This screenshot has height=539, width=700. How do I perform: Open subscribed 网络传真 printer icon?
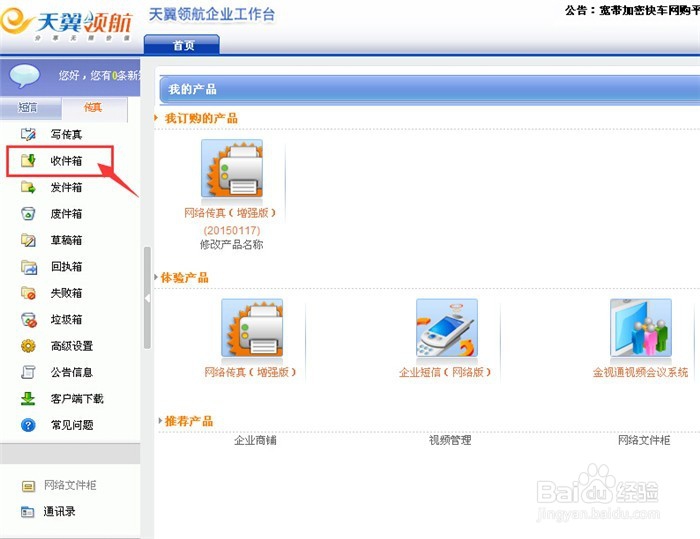tap(232, 168)
